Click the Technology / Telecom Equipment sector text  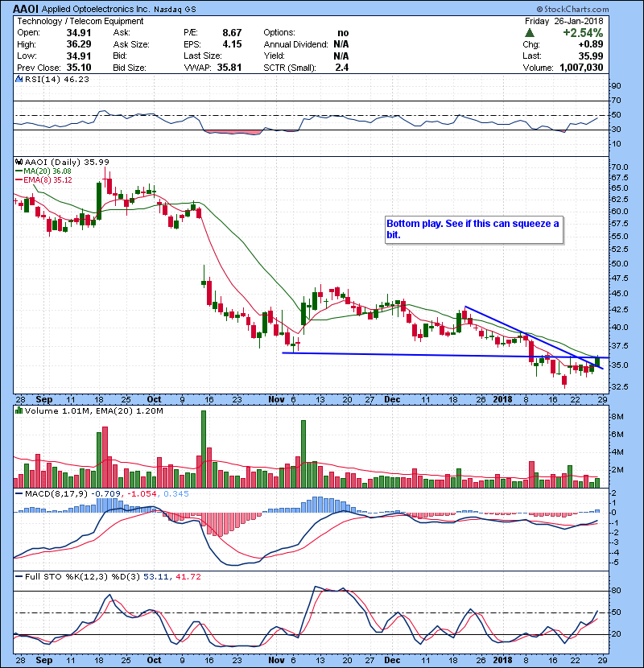coord(80,21)
